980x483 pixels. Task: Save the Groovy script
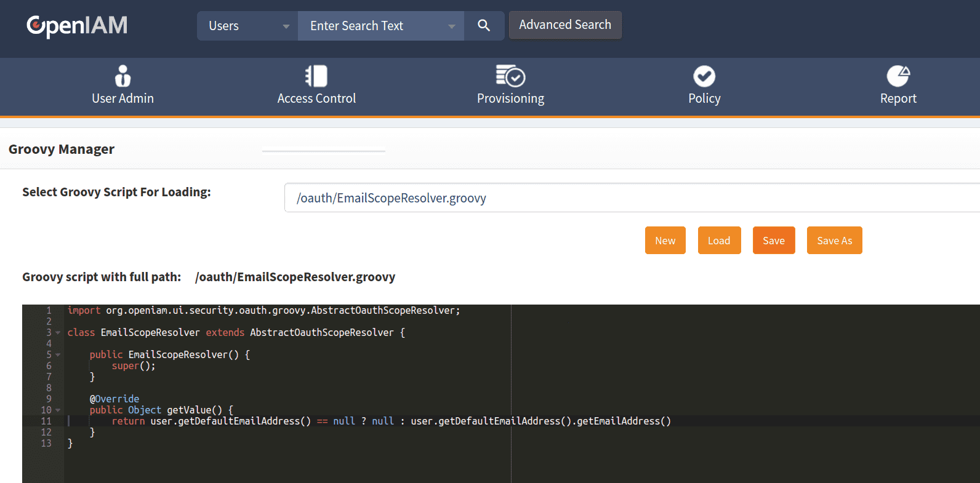click(x=774, y=241)
